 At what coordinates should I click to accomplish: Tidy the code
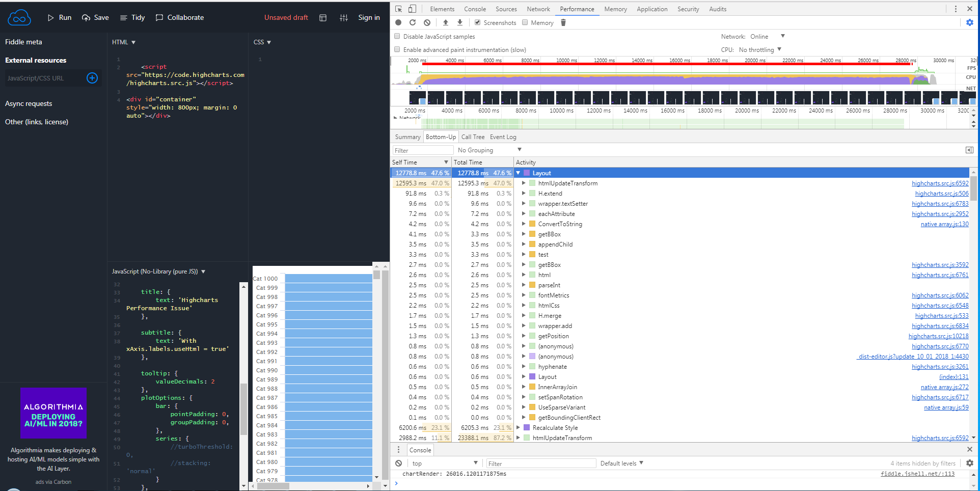(132, 18)
